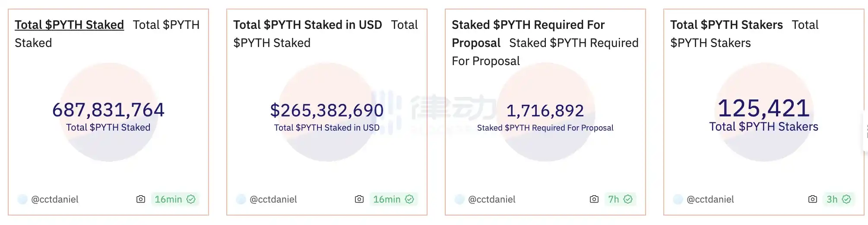Screen dimensions: 868x225
Task: Click verified checkmark on Total $PYTH Staked card
Action: (x=191, y=199)
